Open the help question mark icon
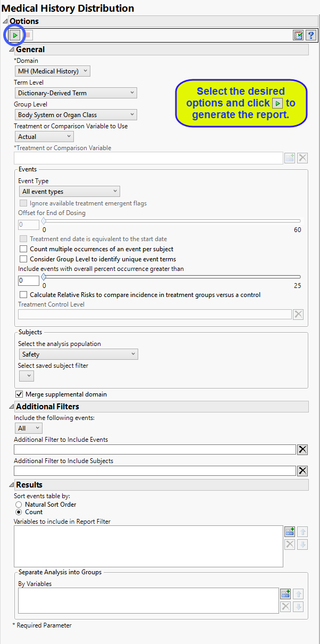The height and width of the screenshot is (644, 320). pyautogui.click(x=310, y=35)
